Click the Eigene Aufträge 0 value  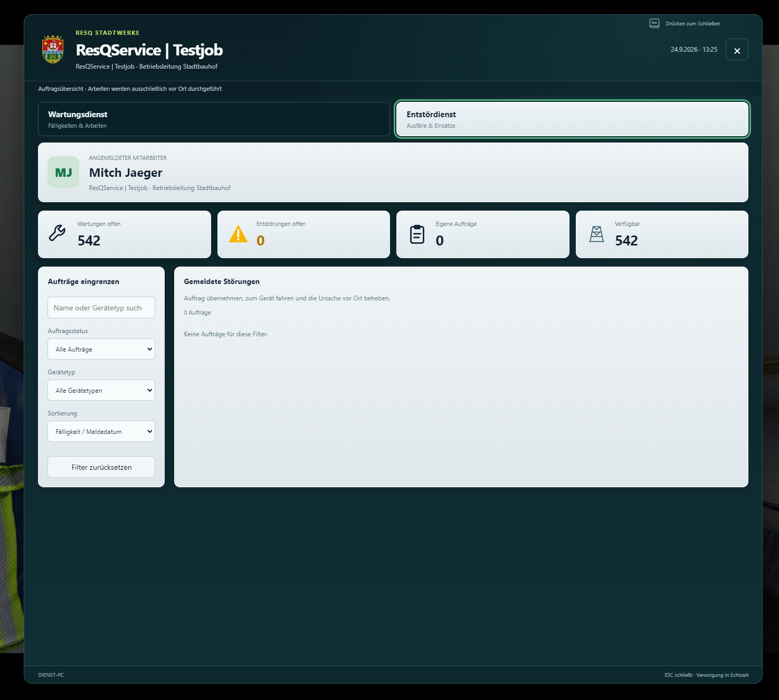point(440,241)
